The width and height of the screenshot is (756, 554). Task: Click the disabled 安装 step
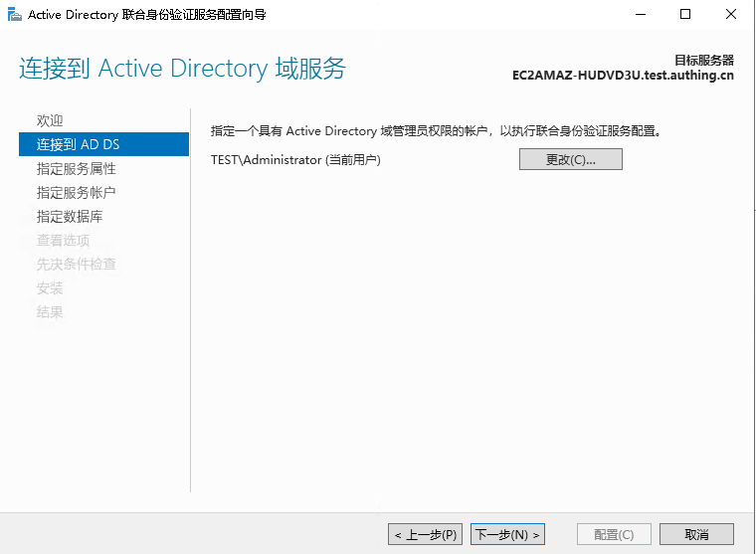(50, 288)
